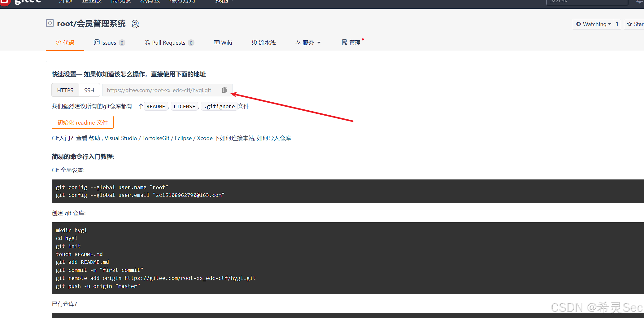
Task: Click the badge icon next to 会员管理系统
Action: (x=135, y=24)
